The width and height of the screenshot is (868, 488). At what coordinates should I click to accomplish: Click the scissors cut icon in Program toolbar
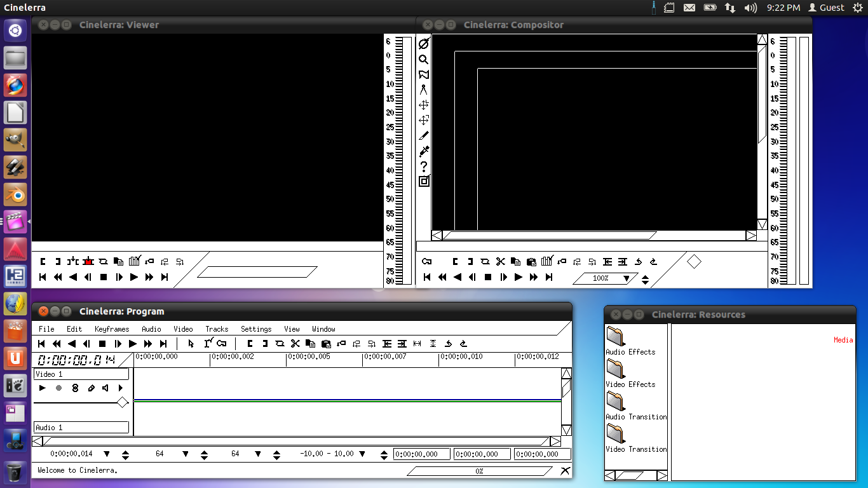pyautogui.click(x=295, y=344)
